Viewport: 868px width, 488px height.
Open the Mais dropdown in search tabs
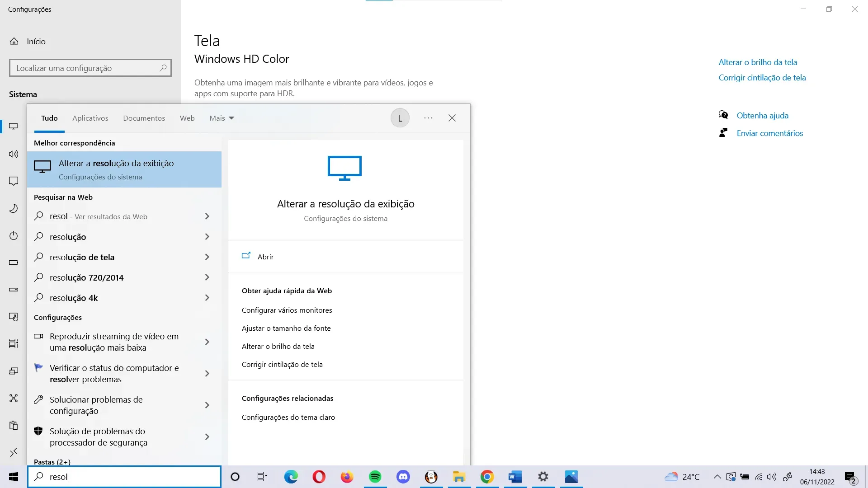222,118
